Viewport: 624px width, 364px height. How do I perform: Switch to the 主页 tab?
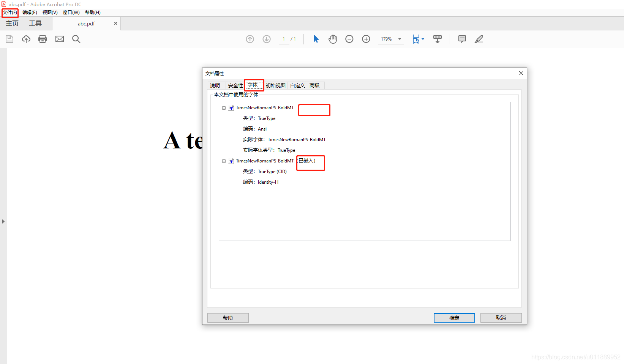[12, 23]
